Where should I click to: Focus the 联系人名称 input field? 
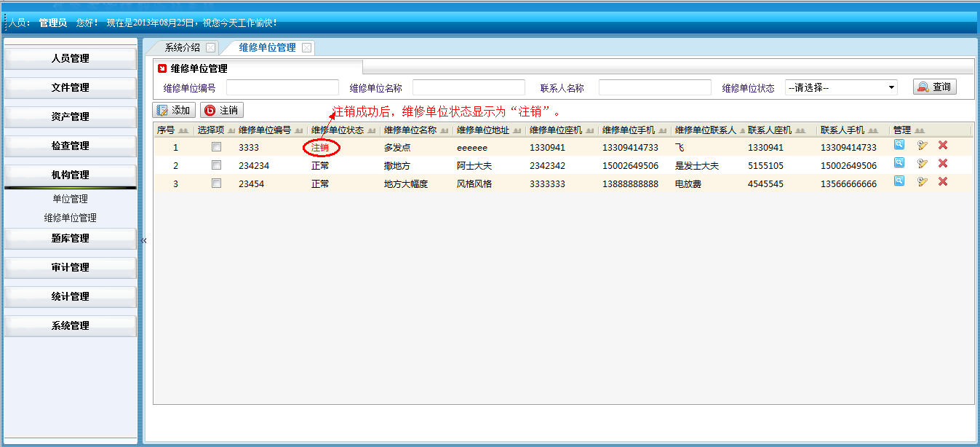[x=655, y=87]
